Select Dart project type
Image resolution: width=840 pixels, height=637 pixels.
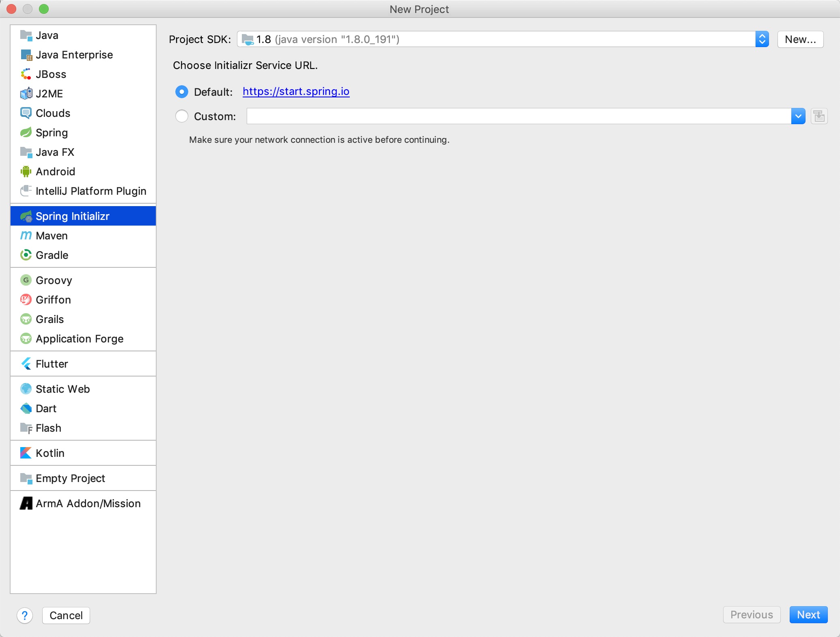click(x=83, y=409)
